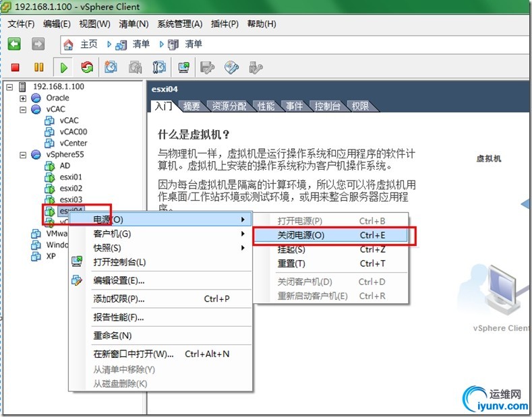The width and height of the screenshot is (532, 417).
Task: Click the floppy device connect toolbar icon
Action: (x=207, y=67)
